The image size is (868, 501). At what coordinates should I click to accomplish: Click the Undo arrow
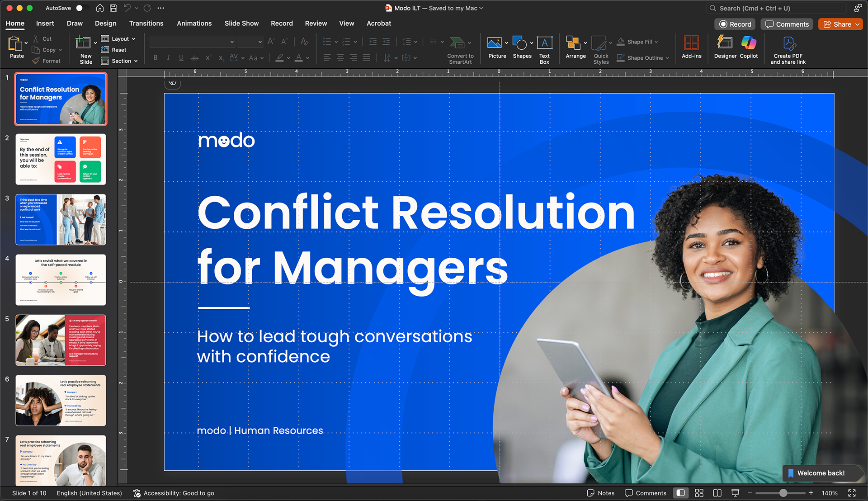127,8
